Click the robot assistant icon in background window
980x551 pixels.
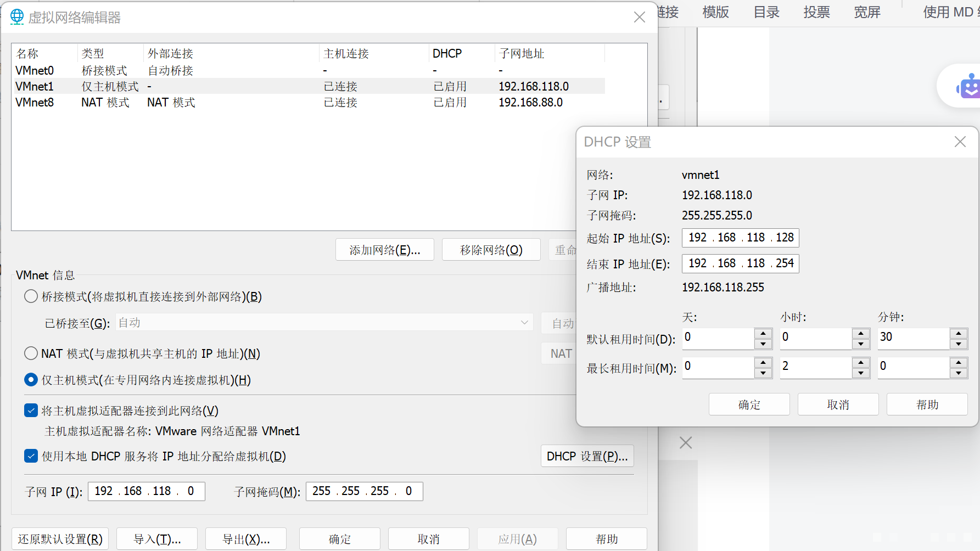tap(968, 87)
